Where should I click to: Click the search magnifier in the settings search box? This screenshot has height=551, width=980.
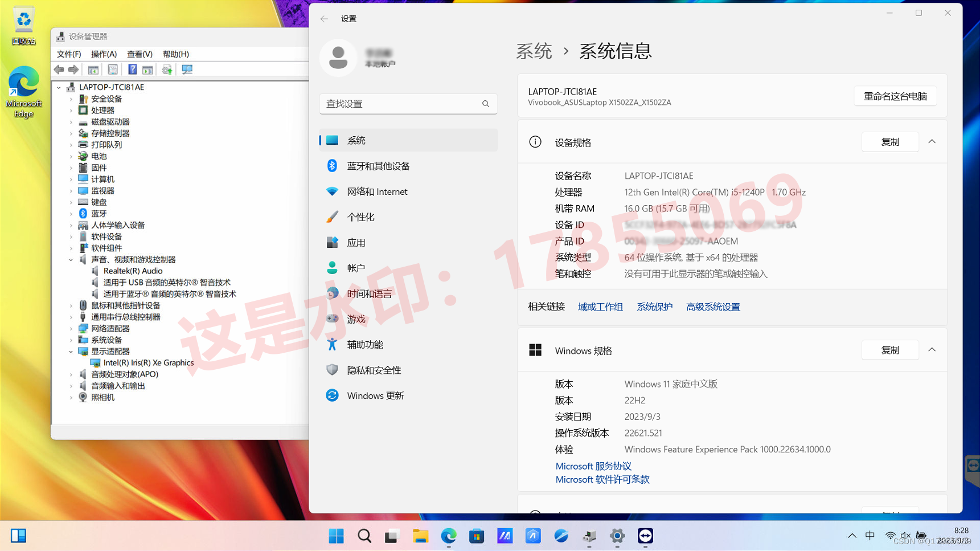click(x=486, y=104)
